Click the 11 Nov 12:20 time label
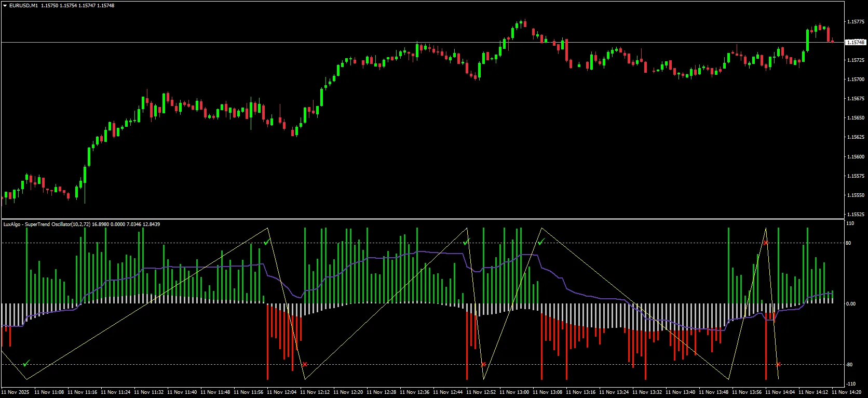Image resolution: width=868 pixels, height=398 pixels. pos(348,392)
